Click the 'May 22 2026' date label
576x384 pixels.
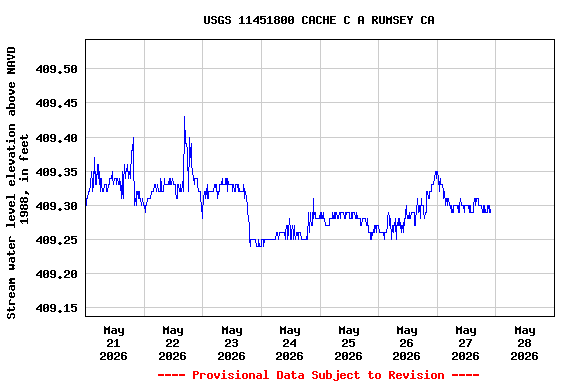click(172, 343)
